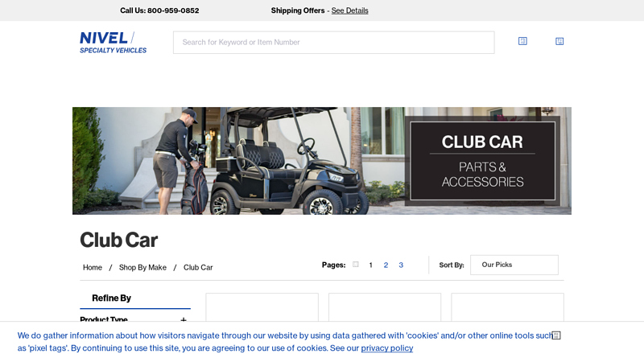Select Club Car breadcrumb
The height and width of the screenshot is (362, 644).
click(198, 267)
